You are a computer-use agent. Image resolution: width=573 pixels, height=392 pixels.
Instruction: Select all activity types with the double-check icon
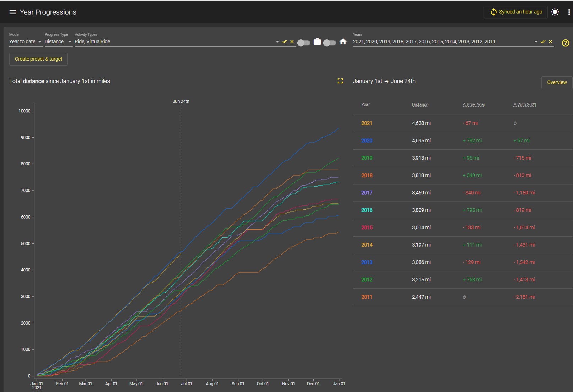tap(285, 42)
